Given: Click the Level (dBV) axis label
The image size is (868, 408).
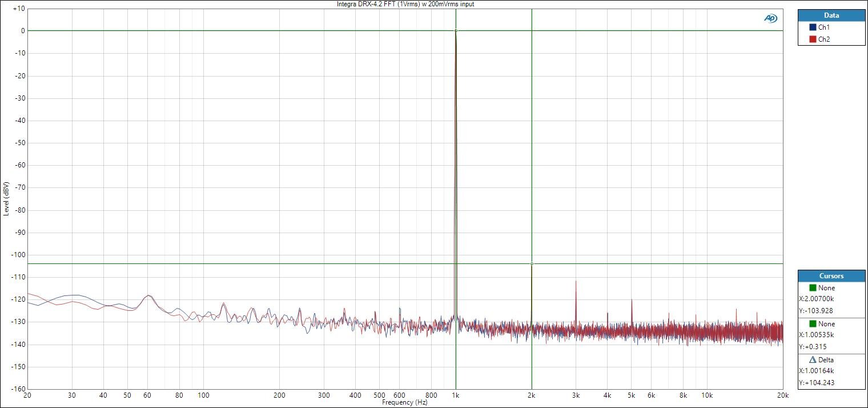Looking at the screenshot, I should point(6,198).
